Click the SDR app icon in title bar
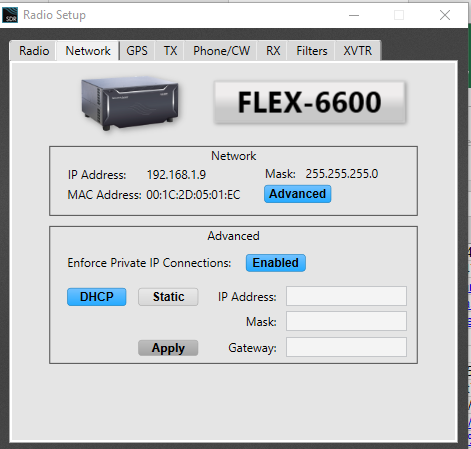Image resolution: width=471 pixels, height=449 pixels. click(x=10, y=15)
